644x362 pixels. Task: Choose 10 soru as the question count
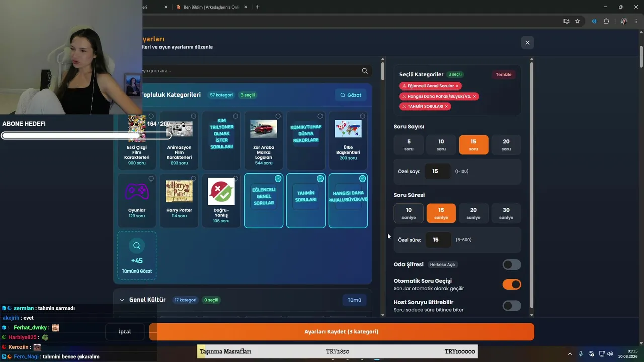click(x=441, y=145)
